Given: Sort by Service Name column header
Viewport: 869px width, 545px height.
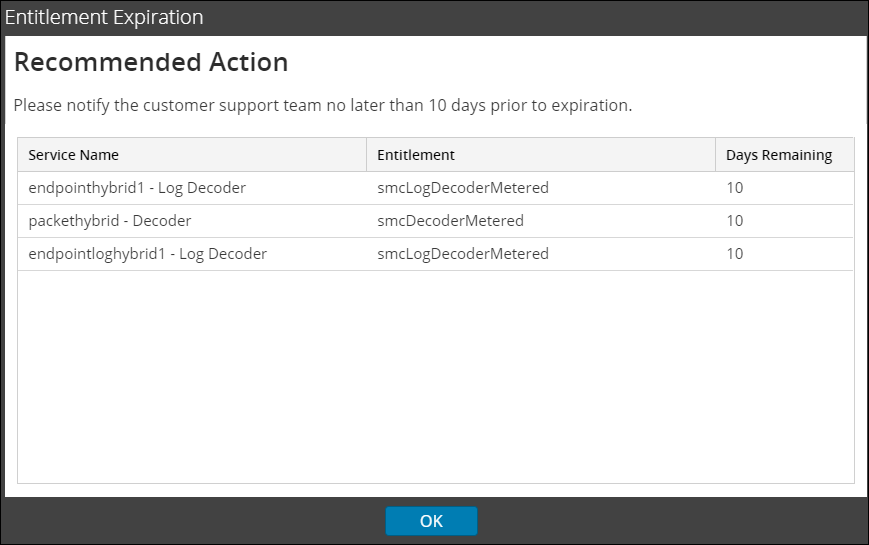Looking at the screenshot, I should (73, 155).
